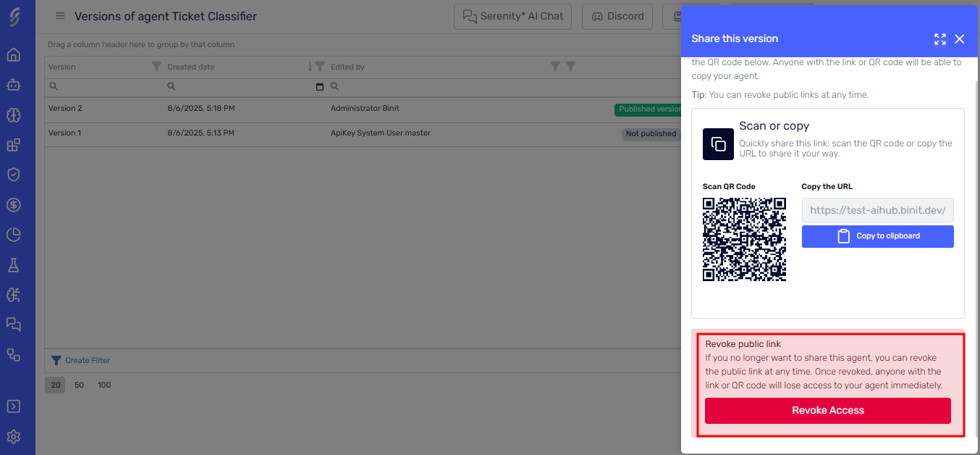Click the Created date sort arrow
This screenshot has height=455, width=980.
click(310, 67)
